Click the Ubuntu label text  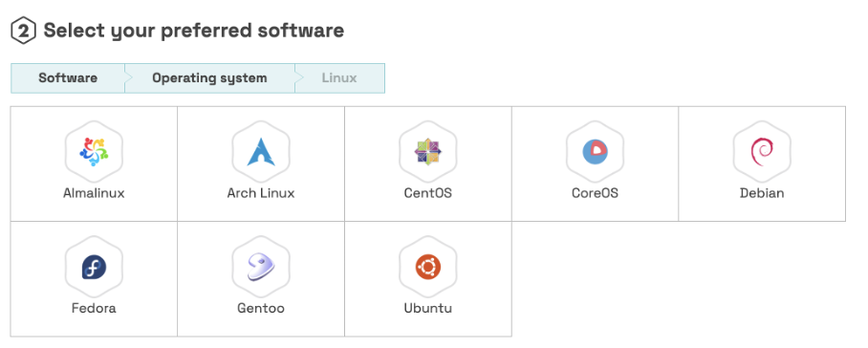[428, 308]
